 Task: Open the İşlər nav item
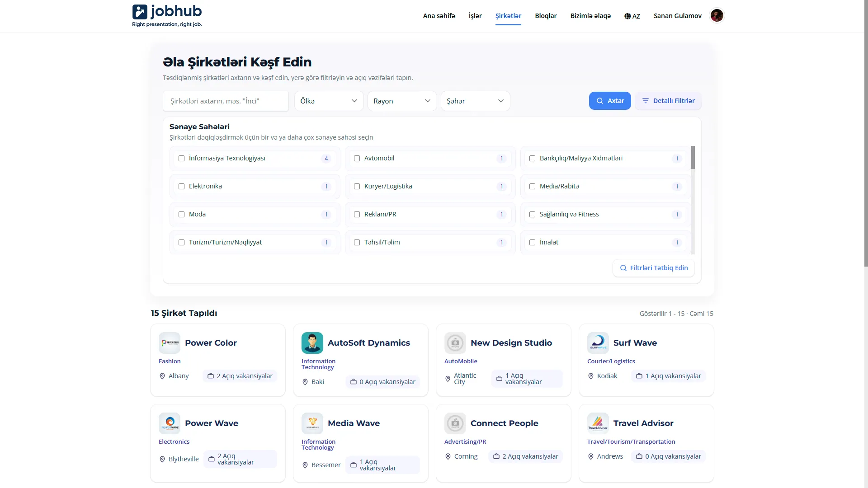475,16
